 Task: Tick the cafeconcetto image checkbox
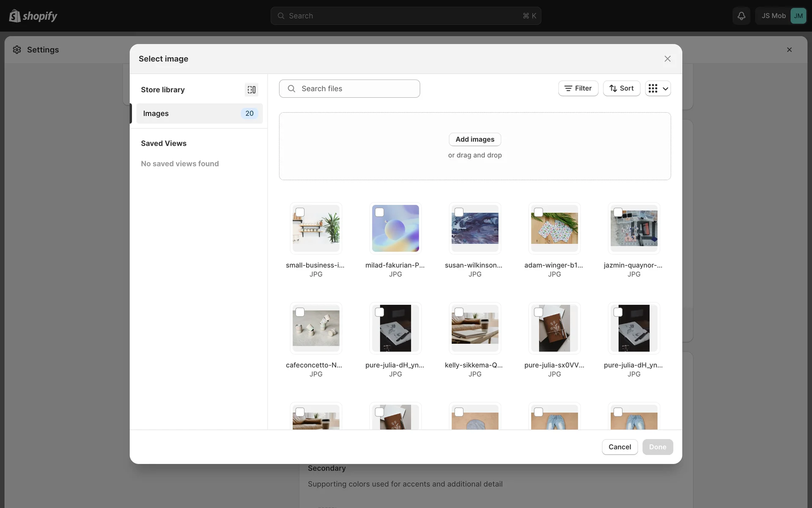(300, 312)
